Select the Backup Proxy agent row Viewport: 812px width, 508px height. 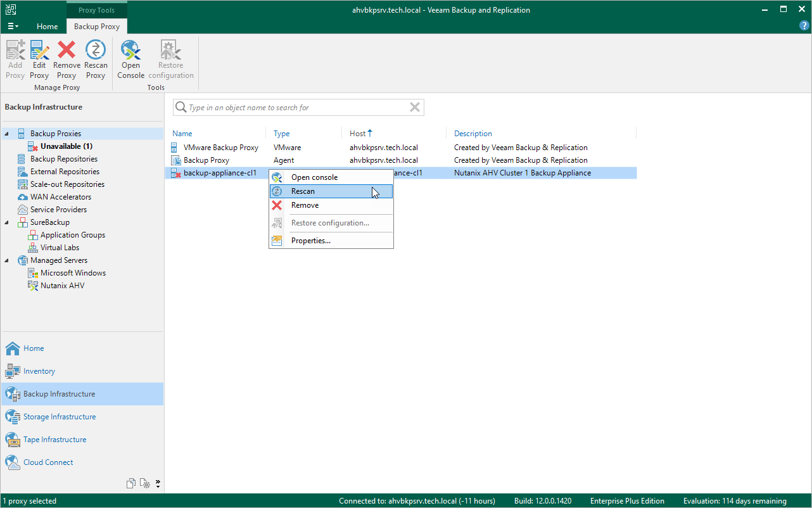pyautogui.click(x=401, y=160)
